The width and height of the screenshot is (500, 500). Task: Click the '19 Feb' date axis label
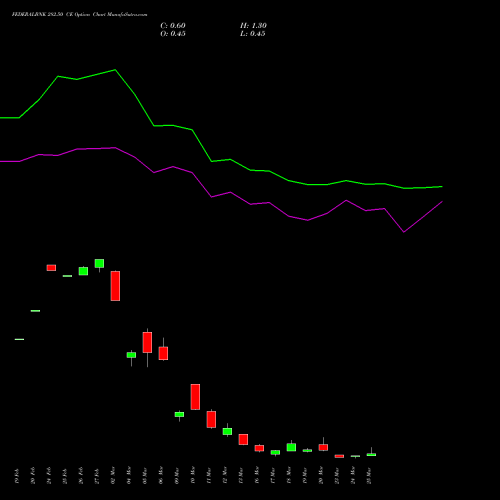(x=17, y=476)
